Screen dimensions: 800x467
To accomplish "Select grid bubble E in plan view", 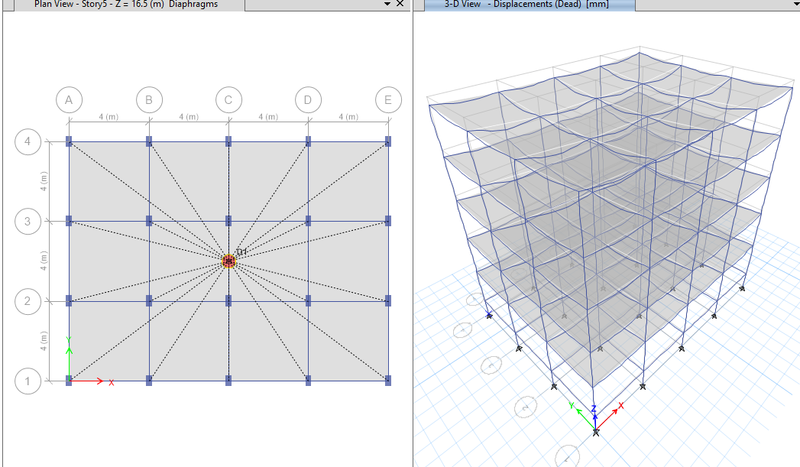I will (388, 100).
